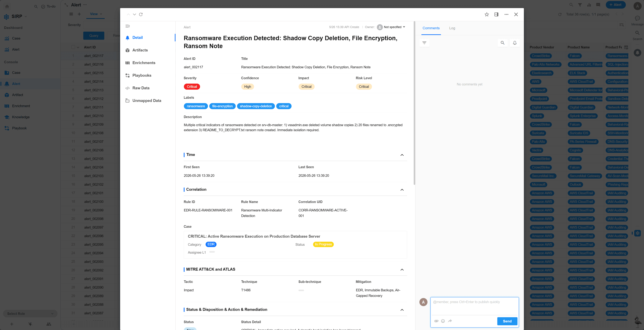Open the side panel toggle icon in dialog header
This screenshot has height=330, width=644.
(x=496, y=14)
